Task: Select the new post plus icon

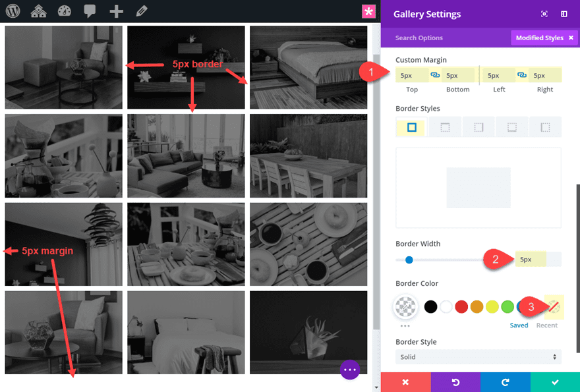Action: pos(115,11)
